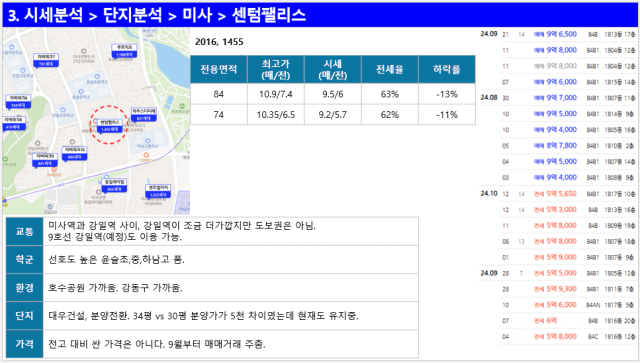Select the 하락률 column header

coord(447,69)
